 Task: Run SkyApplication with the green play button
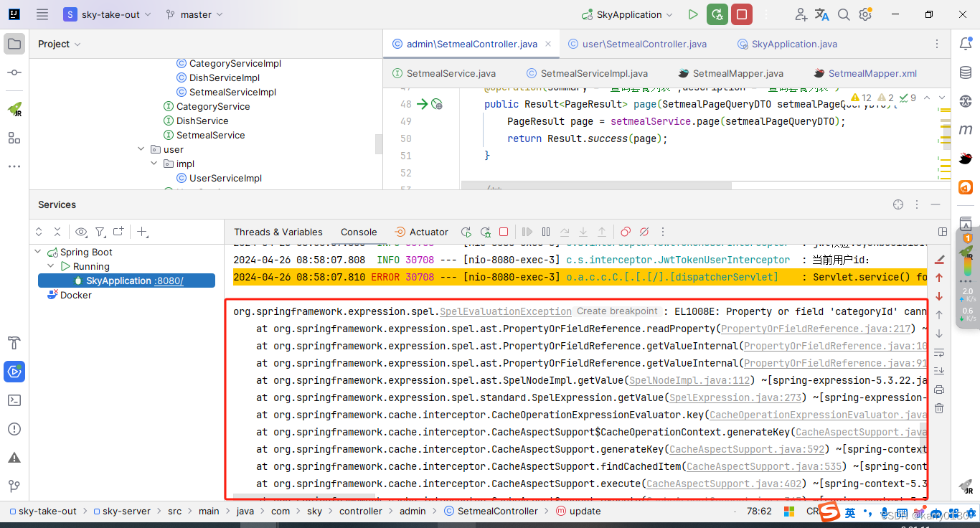click(x=692, y=14)
